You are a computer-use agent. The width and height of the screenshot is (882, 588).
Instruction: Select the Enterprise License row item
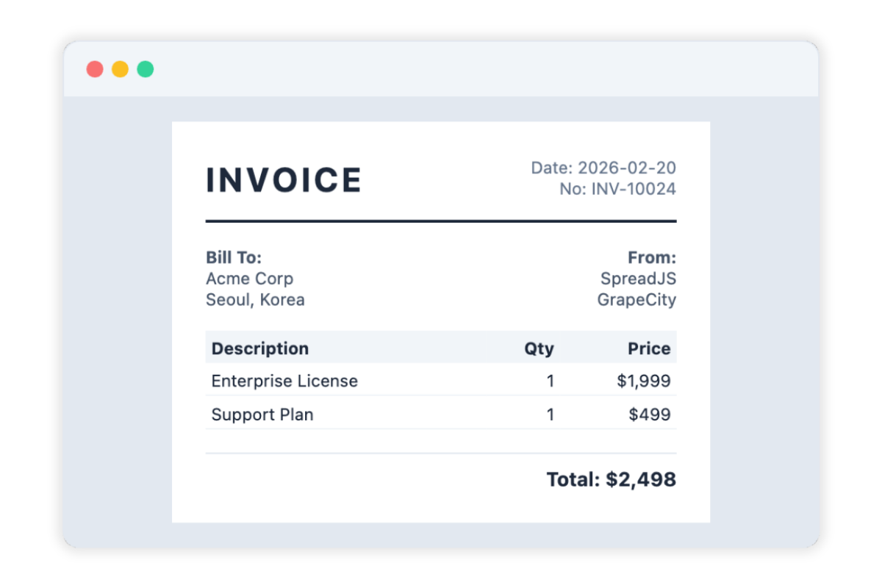(x=284, y=381)
